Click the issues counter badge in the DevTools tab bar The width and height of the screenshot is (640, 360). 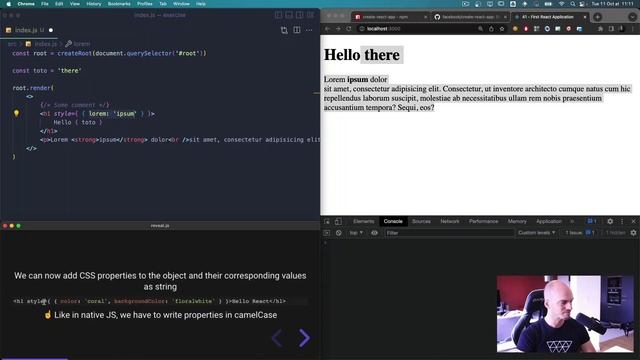(x=592, y=221)
